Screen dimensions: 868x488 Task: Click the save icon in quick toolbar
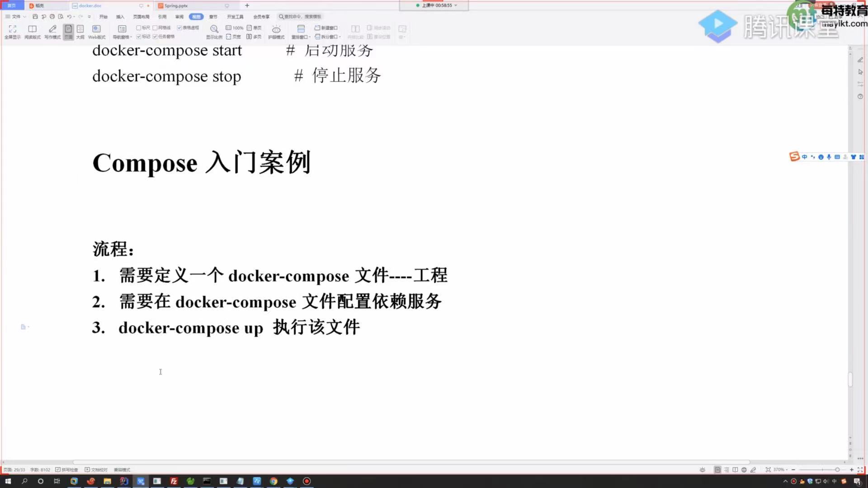coord(35,17)
